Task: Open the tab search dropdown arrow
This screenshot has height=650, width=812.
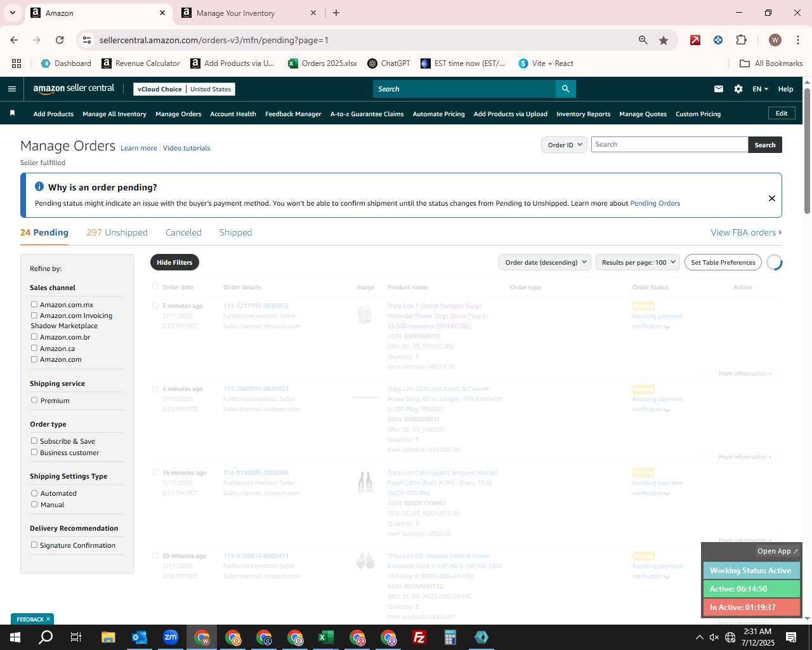Action: 12,13
